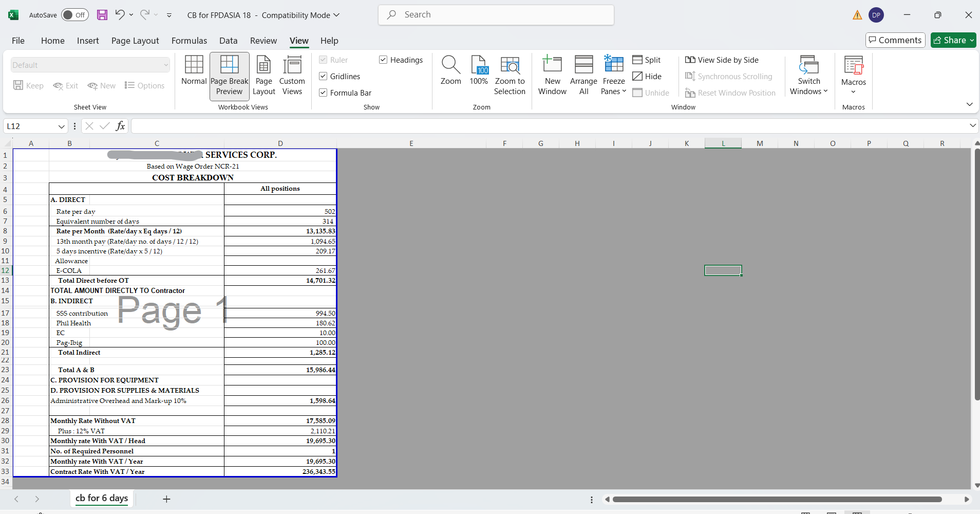
Task: Click the warning alert icon
Action: pyautogui.click(x=857, y=15)
